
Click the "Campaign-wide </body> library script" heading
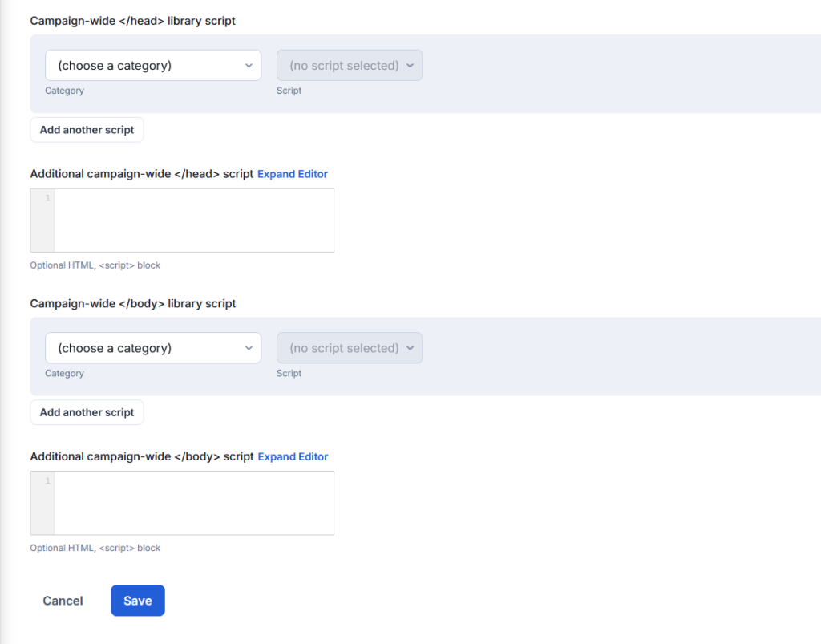pyautogui.click(x=132, y=304)
